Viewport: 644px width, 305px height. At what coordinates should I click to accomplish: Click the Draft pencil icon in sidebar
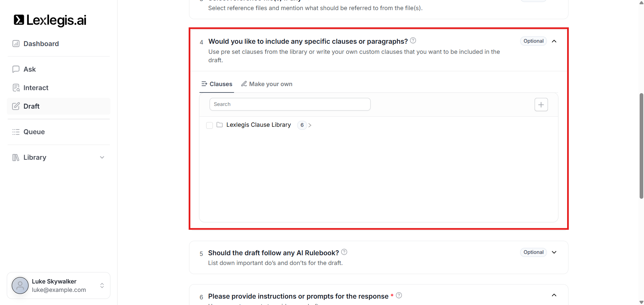click(16, 106)
